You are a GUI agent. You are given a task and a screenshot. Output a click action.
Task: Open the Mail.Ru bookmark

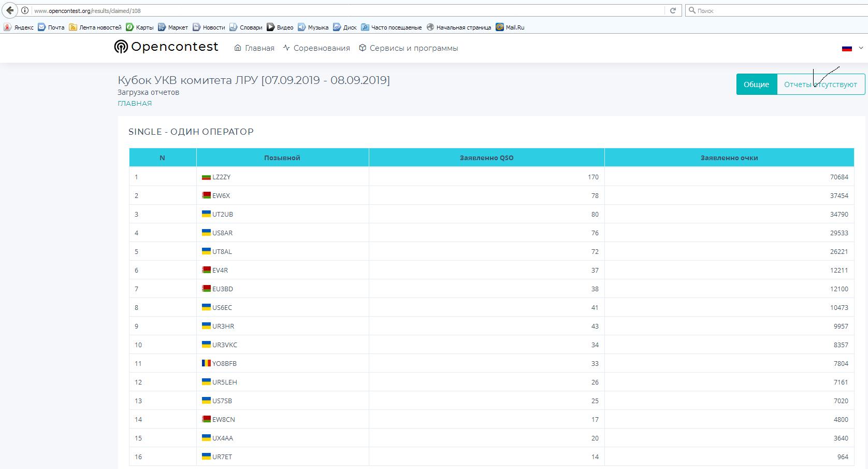point(510,27)
